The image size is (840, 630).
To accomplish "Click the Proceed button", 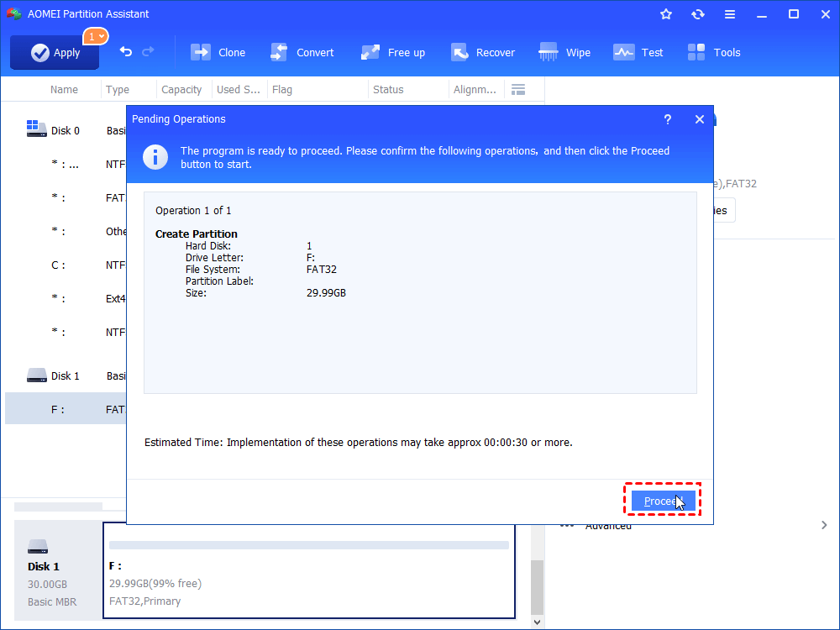I will (662, 500).
